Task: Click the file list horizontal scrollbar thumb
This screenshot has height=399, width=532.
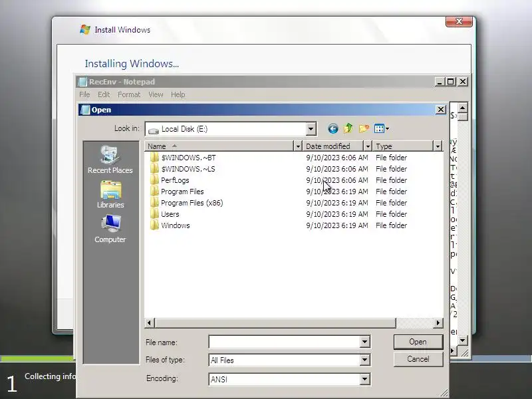Action: point(275,323)
